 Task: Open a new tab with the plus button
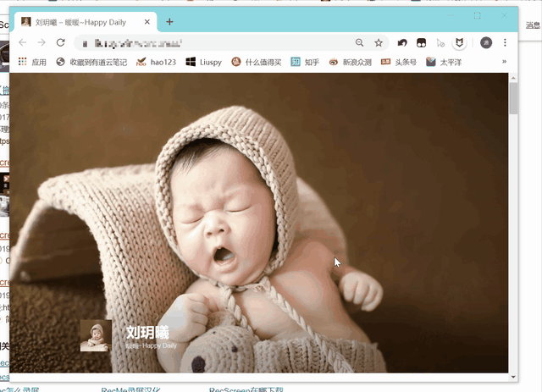click(169, 22)
